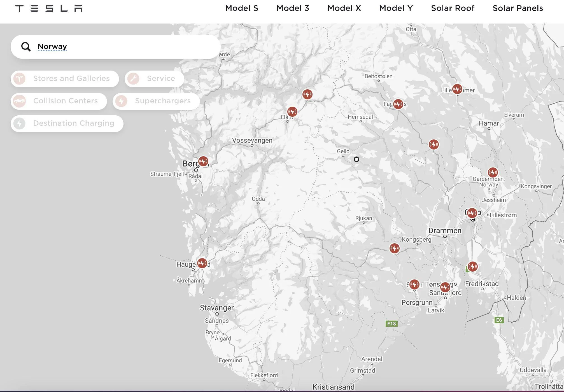Select the Supercharger pin at Oslo
This screenshot has width=564, height=392.
tap(472, 213)
